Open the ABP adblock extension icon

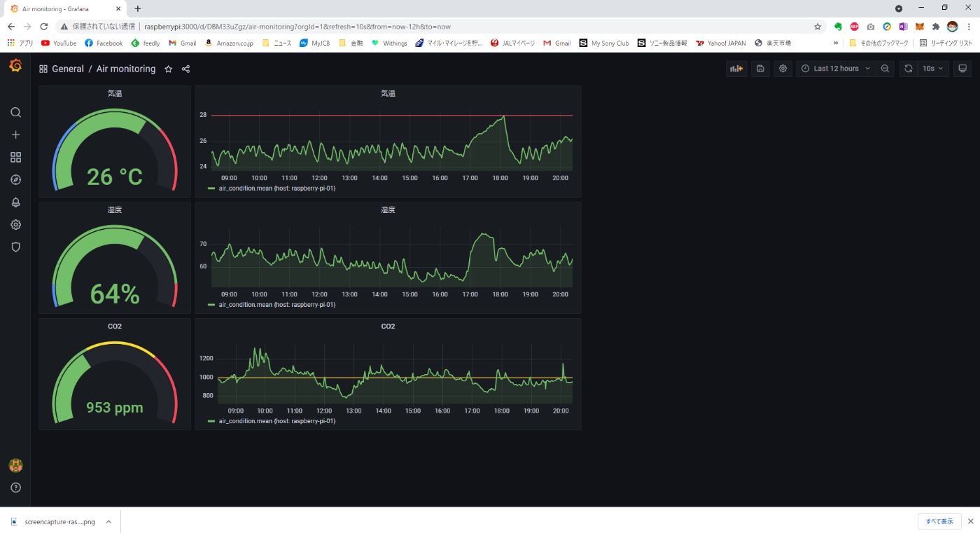[x=855, y=27]
